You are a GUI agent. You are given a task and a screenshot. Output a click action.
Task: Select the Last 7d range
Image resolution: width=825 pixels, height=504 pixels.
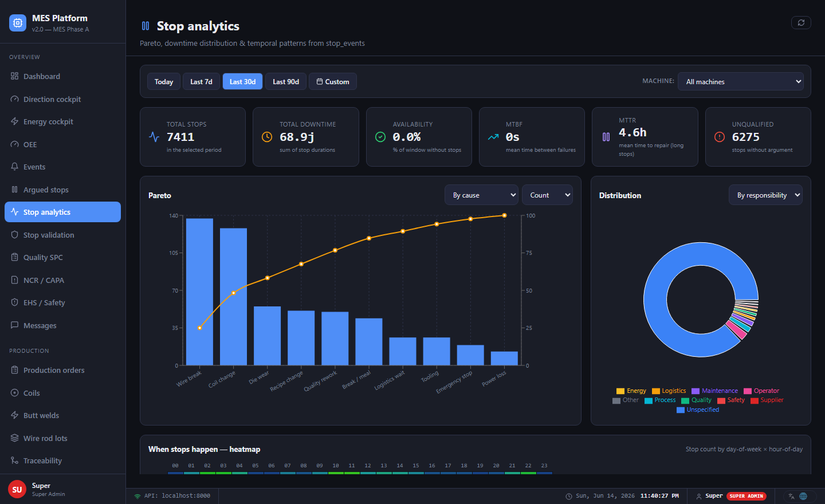click(201, 81)
